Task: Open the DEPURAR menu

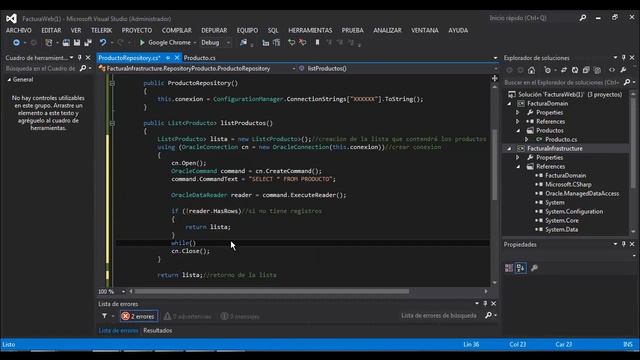Action: click(214, 30)
